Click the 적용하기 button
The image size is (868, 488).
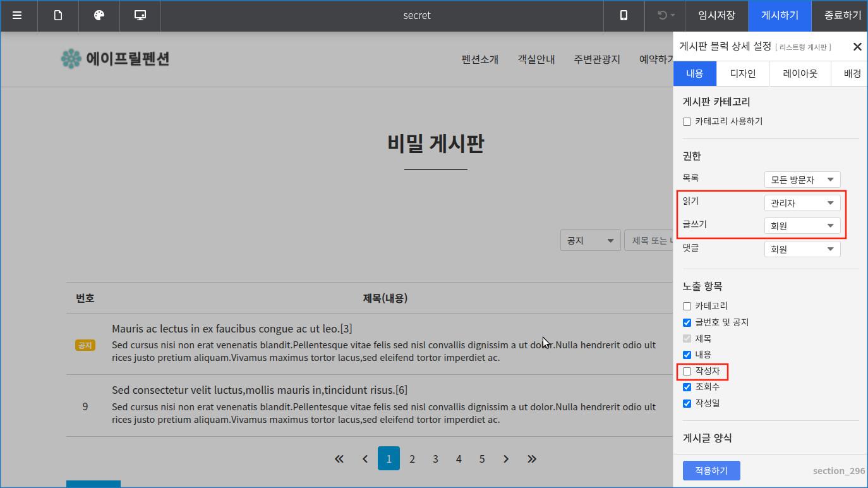coord(711,470)
